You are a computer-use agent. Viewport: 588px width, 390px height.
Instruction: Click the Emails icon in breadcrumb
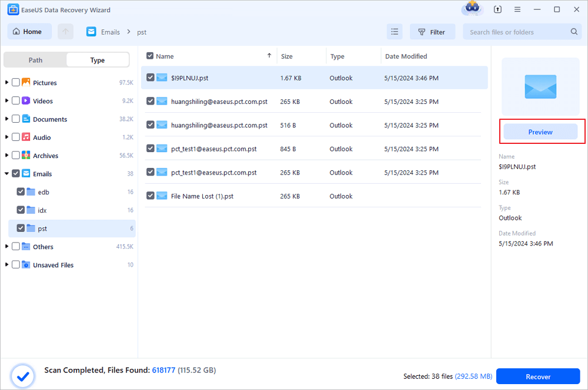tap(91, 32)
